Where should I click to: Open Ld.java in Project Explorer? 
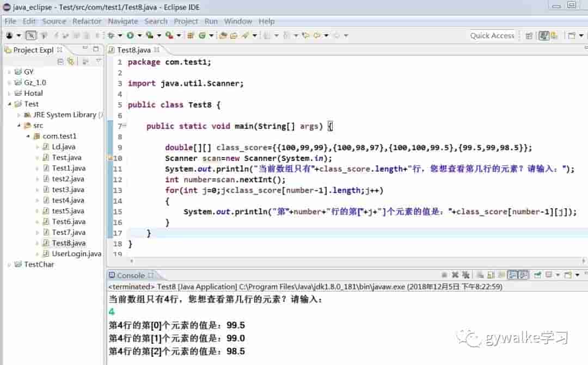[x=63, y=146]
